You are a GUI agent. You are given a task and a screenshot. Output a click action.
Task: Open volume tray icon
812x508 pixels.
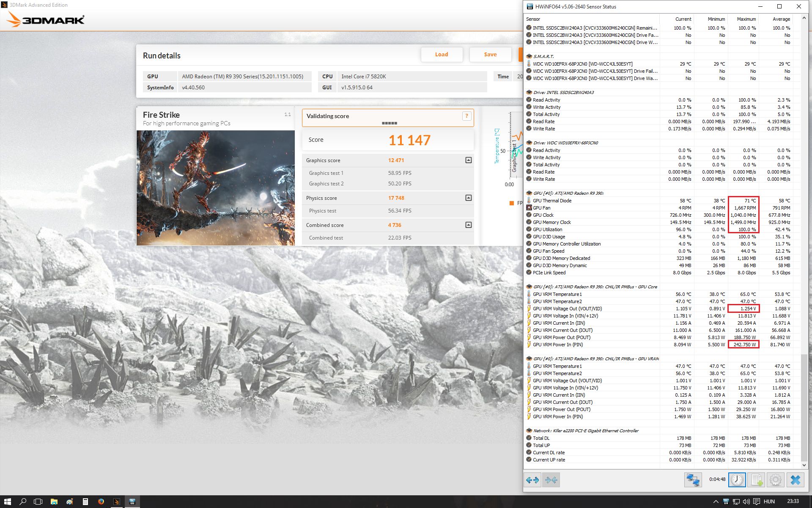(746, 502)
